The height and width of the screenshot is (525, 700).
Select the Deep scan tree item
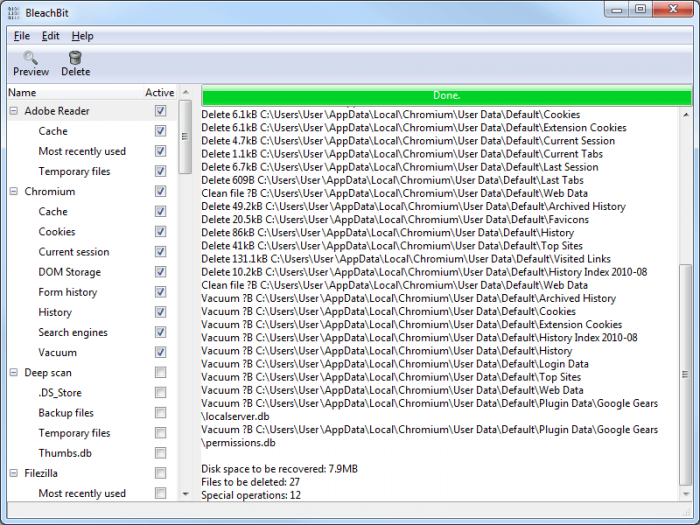click(x=48, y=372)
